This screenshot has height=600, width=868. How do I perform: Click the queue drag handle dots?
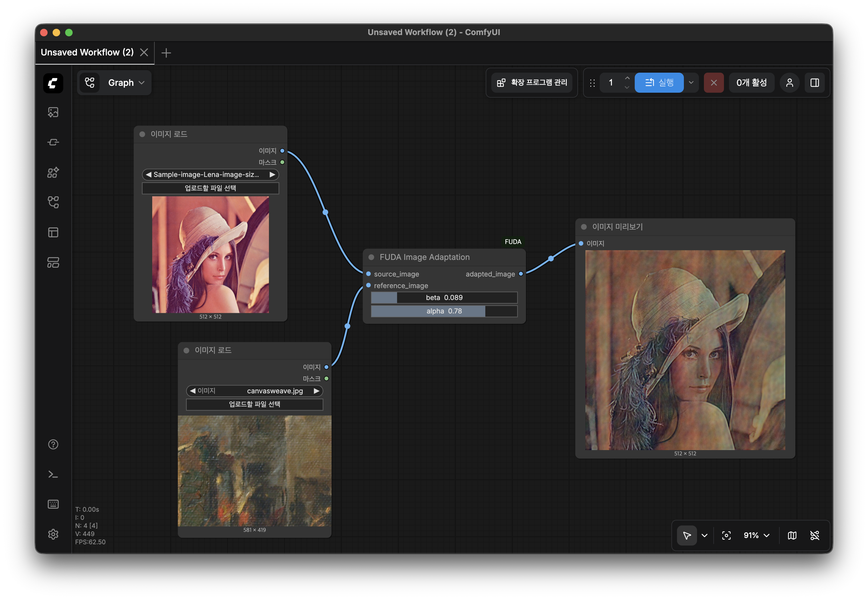(592, 83)
